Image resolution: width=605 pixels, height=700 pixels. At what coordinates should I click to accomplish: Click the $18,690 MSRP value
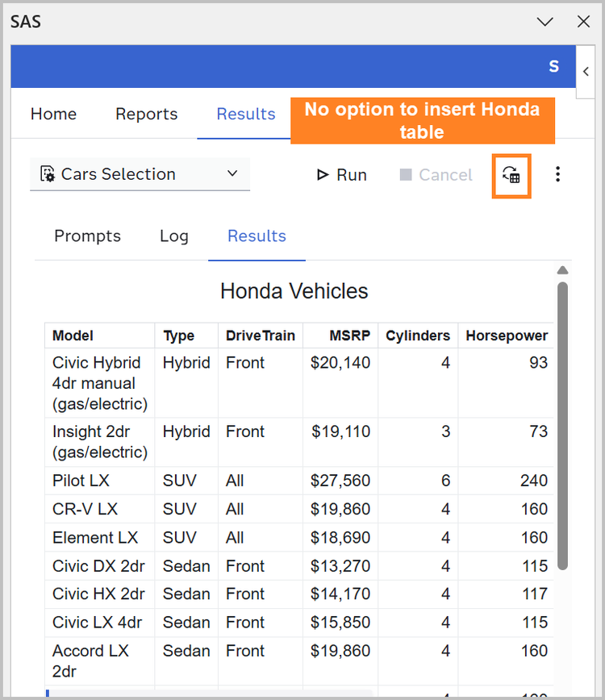pyautogui.click(x=340, y=537)
